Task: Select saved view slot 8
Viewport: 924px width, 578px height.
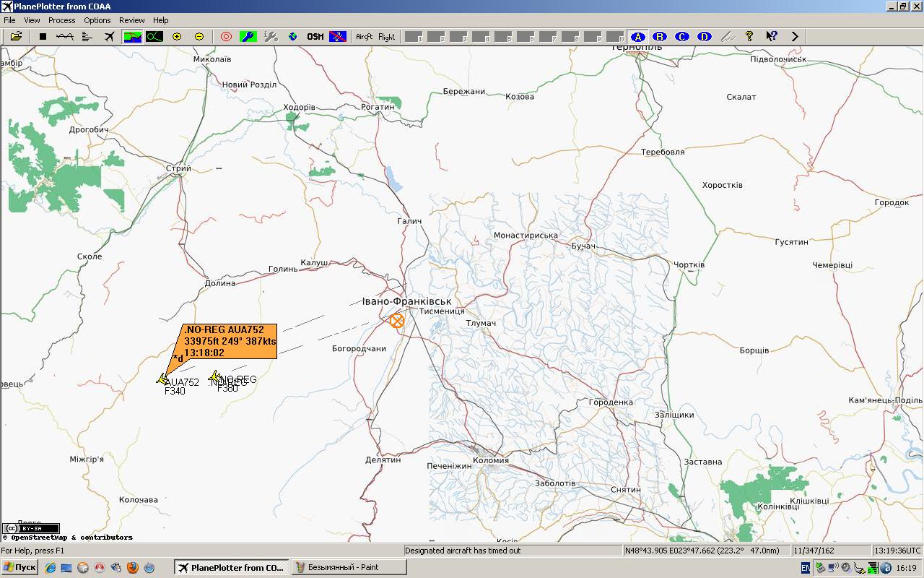Action: click(570, 36)
